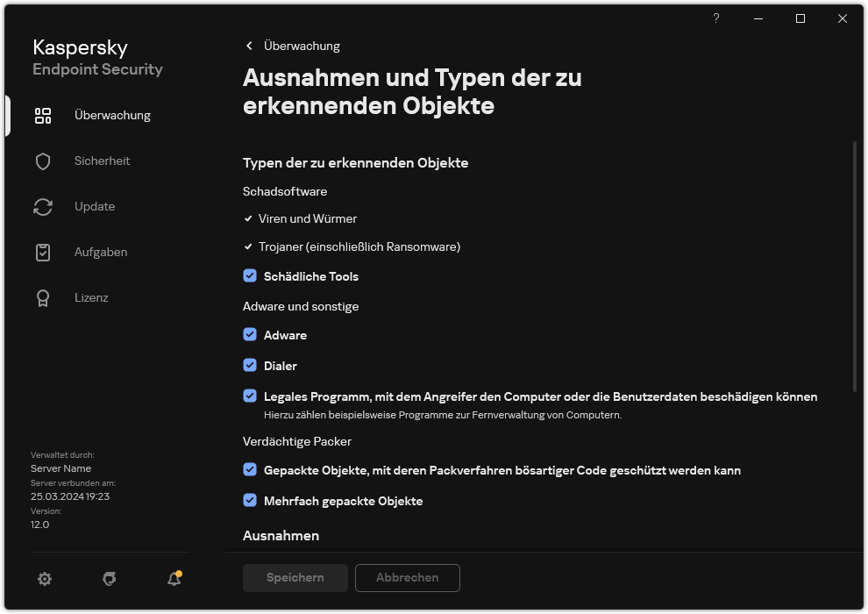868x614 pixels.
Task: Disable detection of Mehrfach gepackte Objekte
Action: pos(250,501)
